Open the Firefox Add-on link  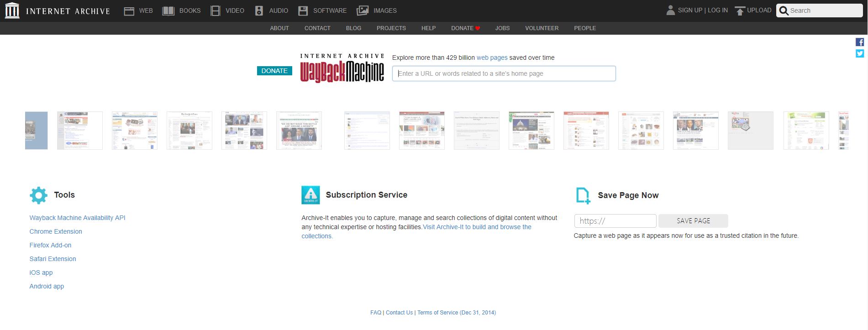(50, 245)
